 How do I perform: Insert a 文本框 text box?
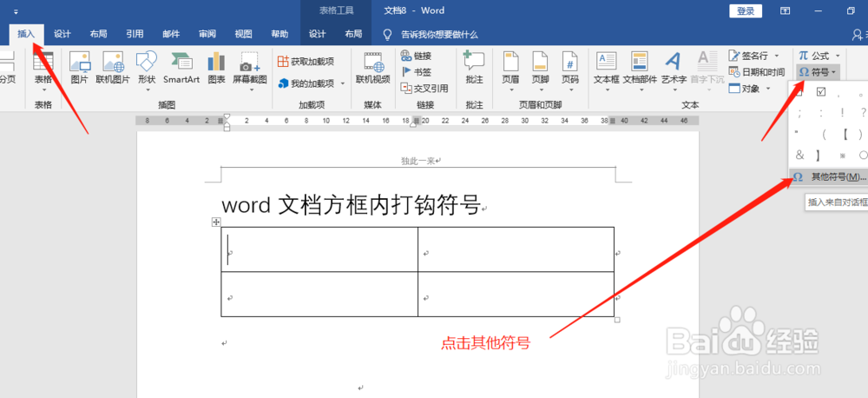click(607, 71)
